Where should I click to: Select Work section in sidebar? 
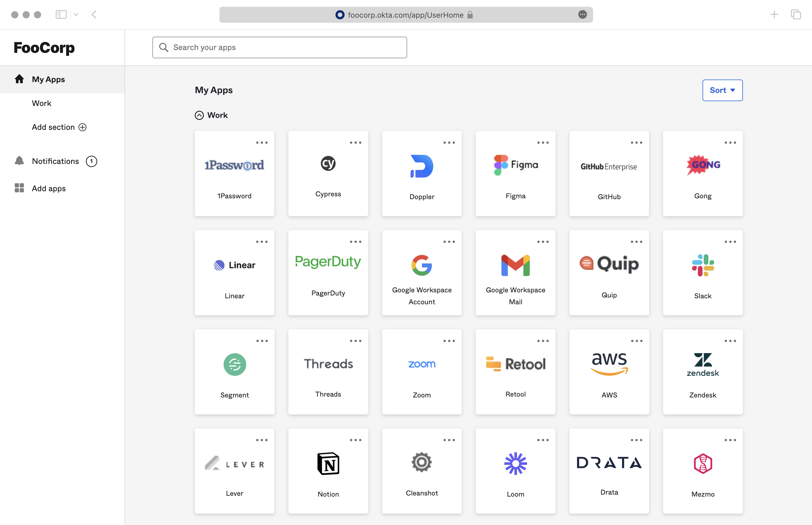pyautogui.click(x=42, y=103)
